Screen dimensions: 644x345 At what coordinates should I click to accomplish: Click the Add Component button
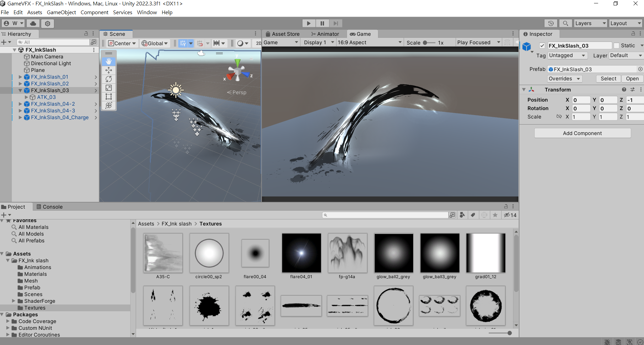point(582,133)
